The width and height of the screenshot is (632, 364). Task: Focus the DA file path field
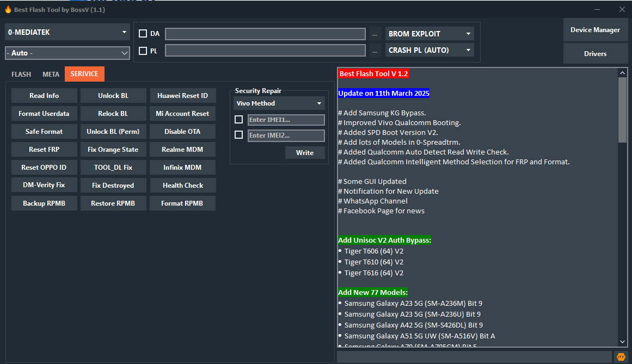[265, 34]
